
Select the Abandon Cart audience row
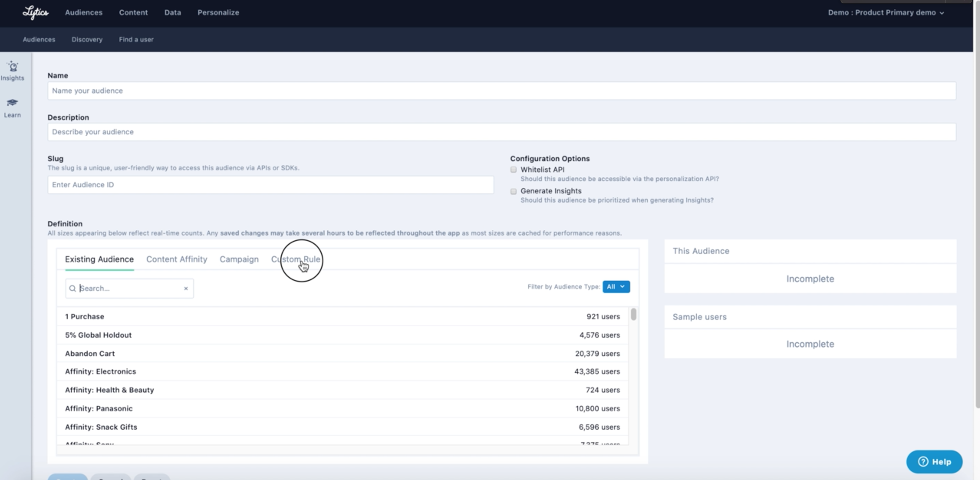[342, 353]
